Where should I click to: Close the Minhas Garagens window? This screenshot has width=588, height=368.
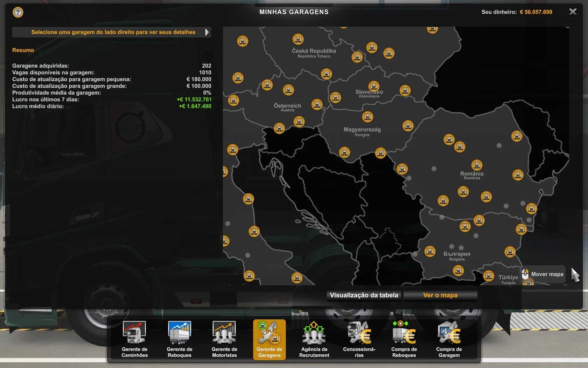click(x=573, y=12)
